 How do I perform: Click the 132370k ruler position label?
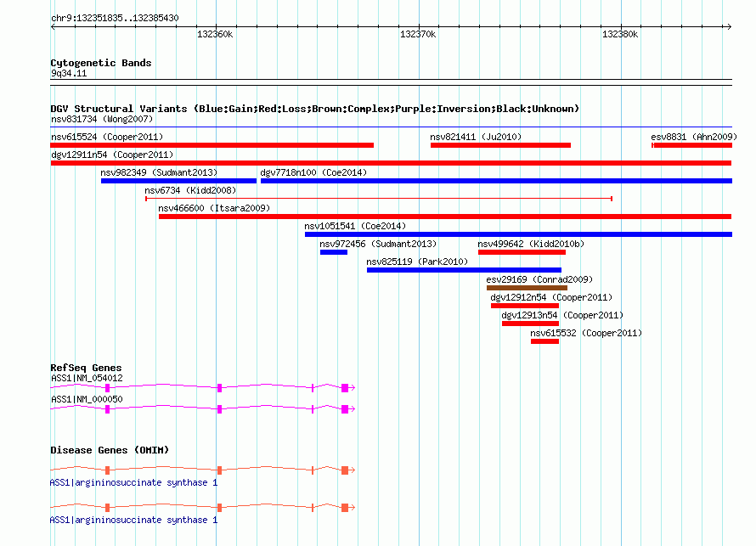[x=418, y=34]
